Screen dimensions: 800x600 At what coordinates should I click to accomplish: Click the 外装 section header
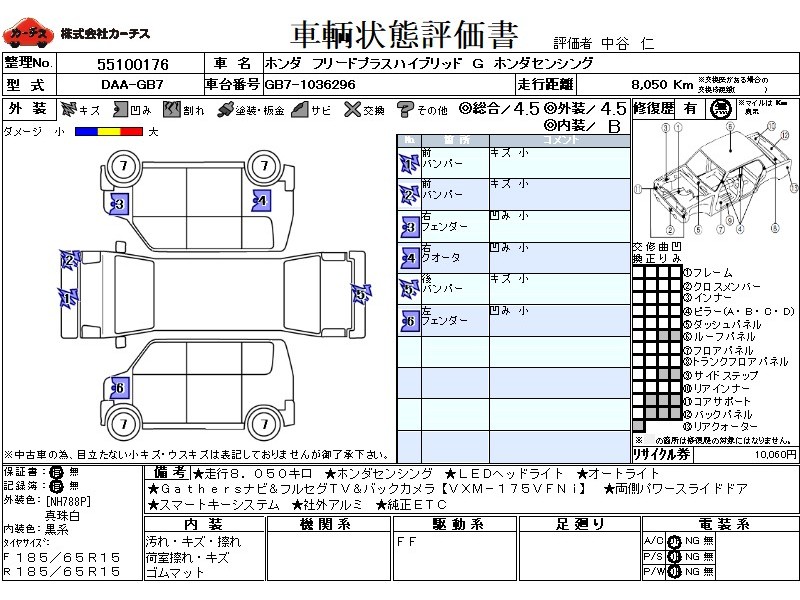click(27, 109)
